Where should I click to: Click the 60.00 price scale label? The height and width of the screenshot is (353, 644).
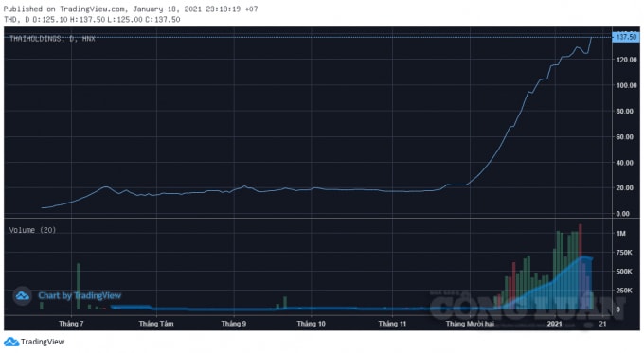pyautogui.click(x=625, y=137)
